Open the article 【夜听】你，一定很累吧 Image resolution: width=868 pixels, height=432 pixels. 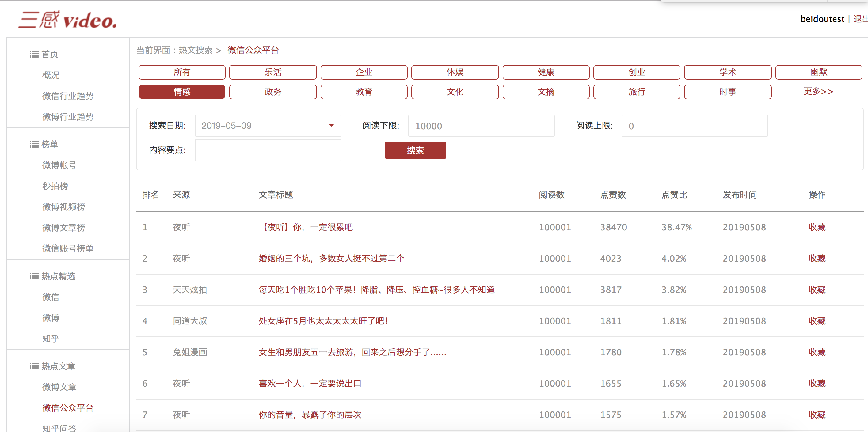[x=306, y=227]
